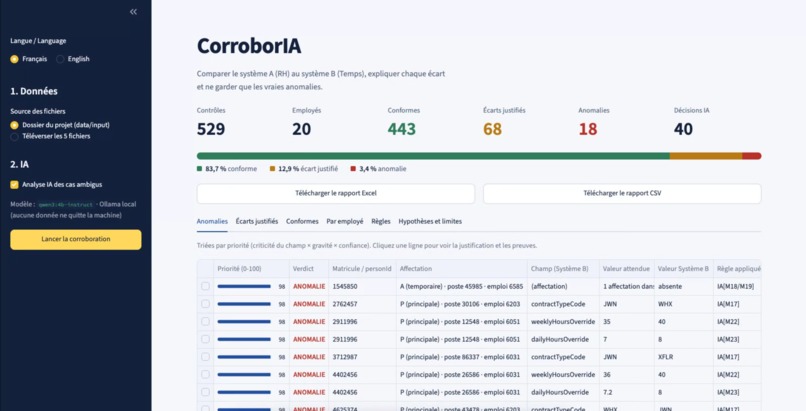Click the CorroborIA page title
The width and height of the screenshot is (806, 411).
[x=249, y=46]
